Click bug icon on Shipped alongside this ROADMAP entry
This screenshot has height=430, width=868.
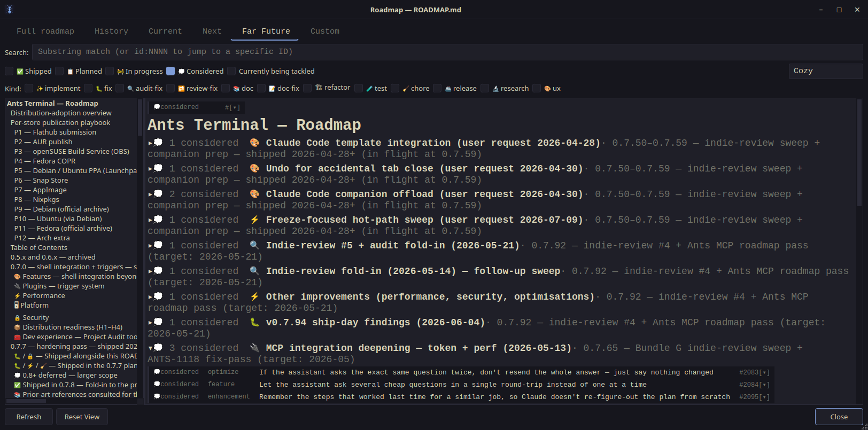pyautogui.click(x=17, y=356)
